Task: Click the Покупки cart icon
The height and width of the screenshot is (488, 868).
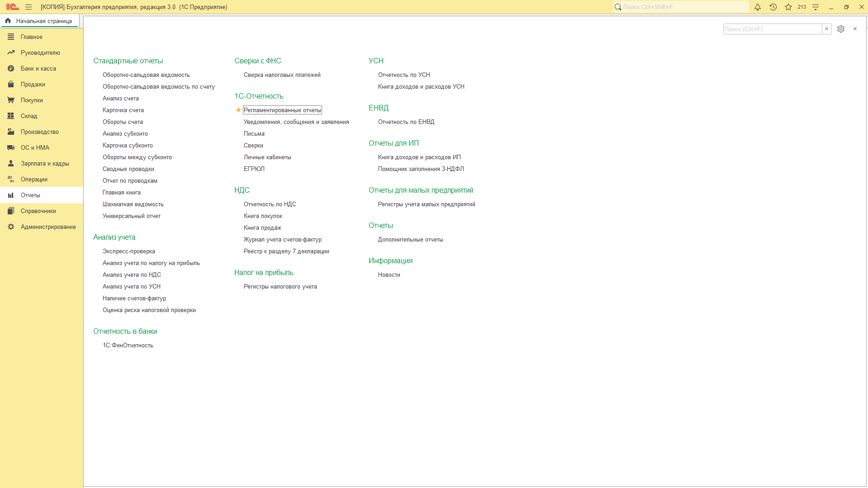Action: (x=11, y=100)
